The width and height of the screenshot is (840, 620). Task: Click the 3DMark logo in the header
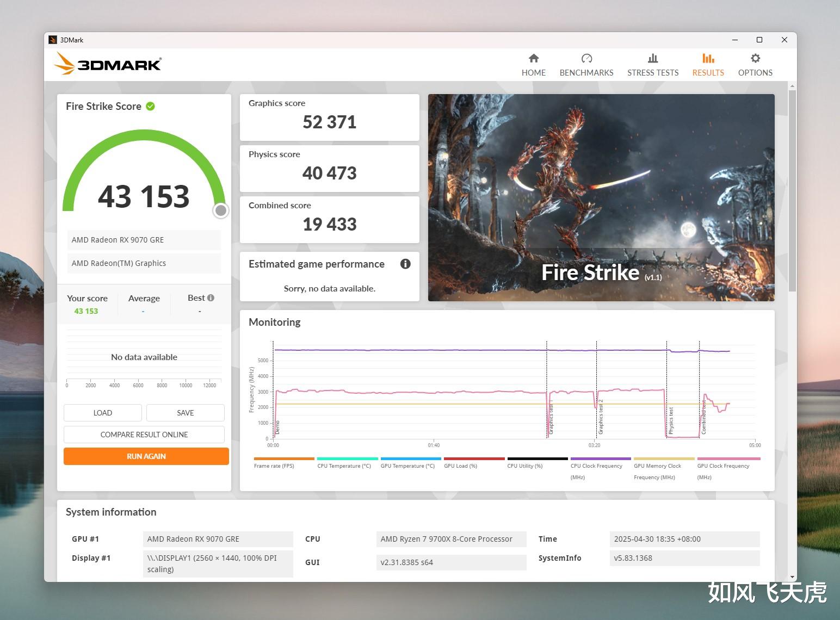point(108,64)
